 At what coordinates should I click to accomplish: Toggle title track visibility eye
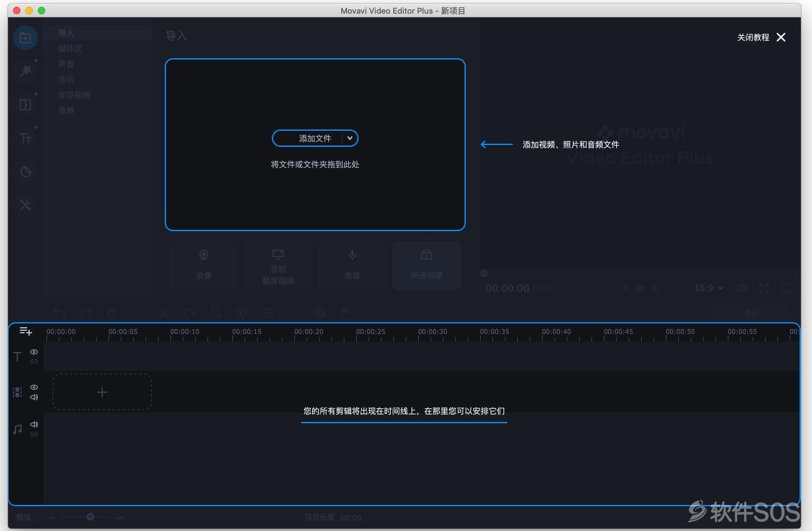coord(34,351)
